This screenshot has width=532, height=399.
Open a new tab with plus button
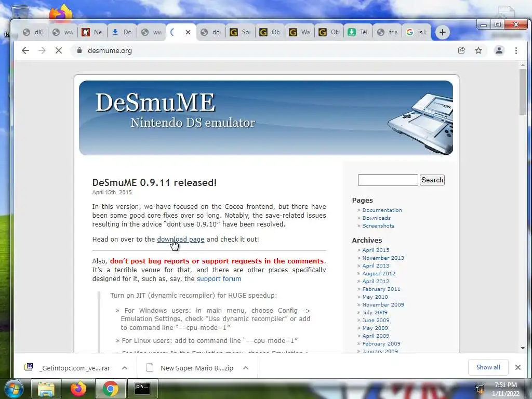(x=443, y=32)
